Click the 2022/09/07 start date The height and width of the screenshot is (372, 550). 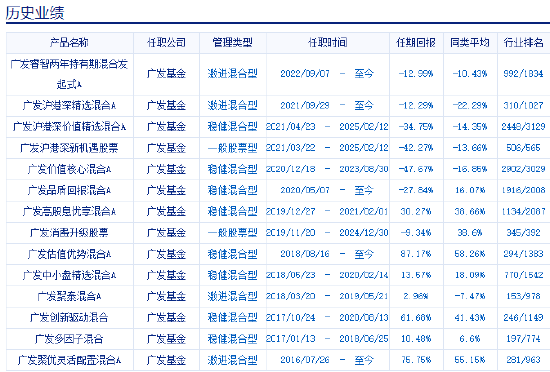pyautogui.click(x=305, y=74)
